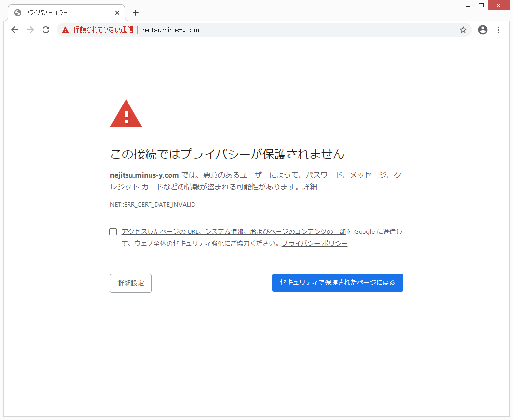513x420 pixels.
Task: Close the プライバシー エラー tab
Action: coord(117,13)
